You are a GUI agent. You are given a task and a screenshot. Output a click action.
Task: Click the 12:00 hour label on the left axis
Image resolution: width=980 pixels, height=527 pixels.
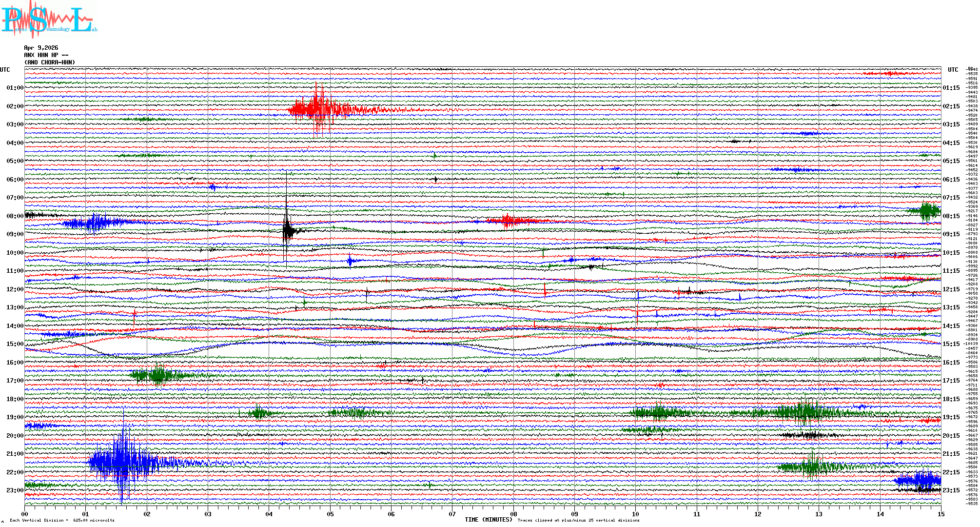click(x=15, y=289)
